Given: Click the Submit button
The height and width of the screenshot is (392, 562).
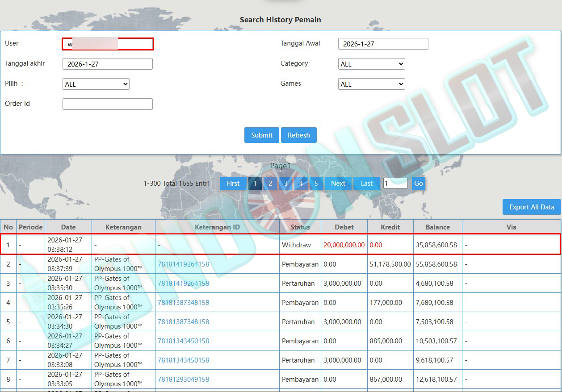Looking at the screenshot, I should pyautogui.click(x=261, y=135).
